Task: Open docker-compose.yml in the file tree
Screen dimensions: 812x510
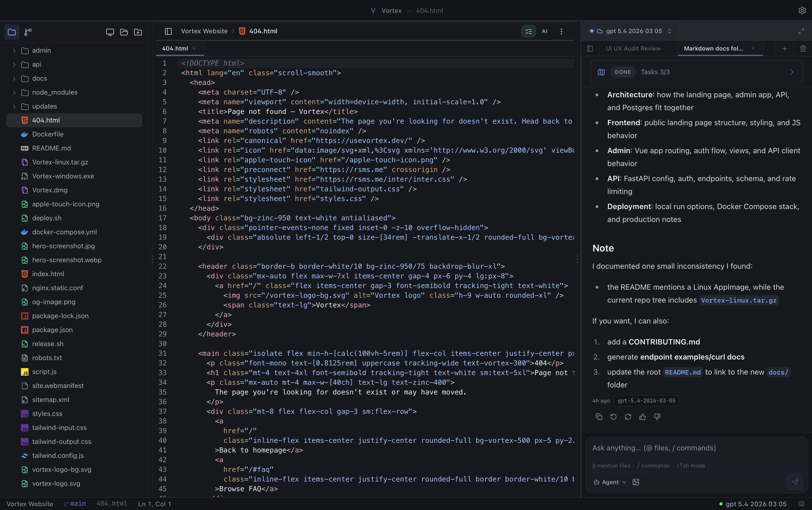Action: point(74,232)
